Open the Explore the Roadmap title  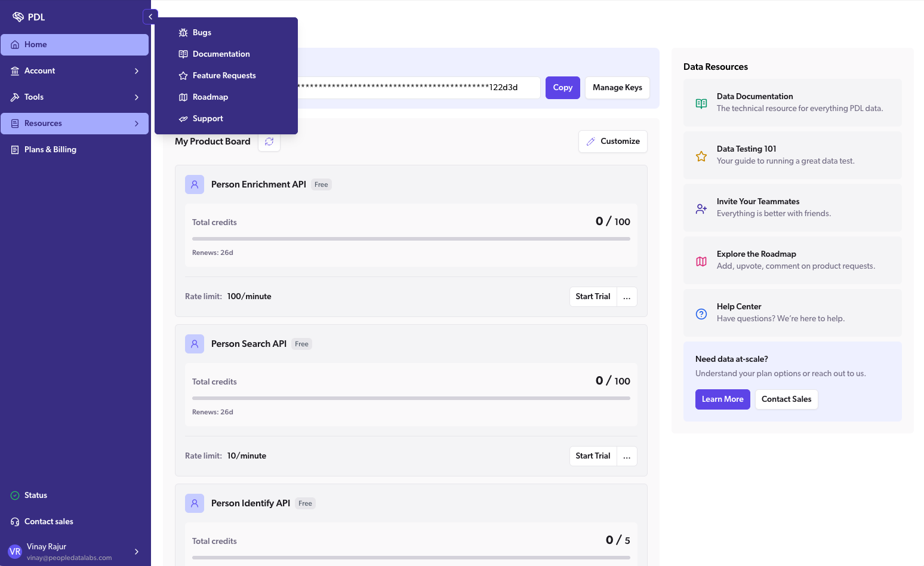click(756, 254)
